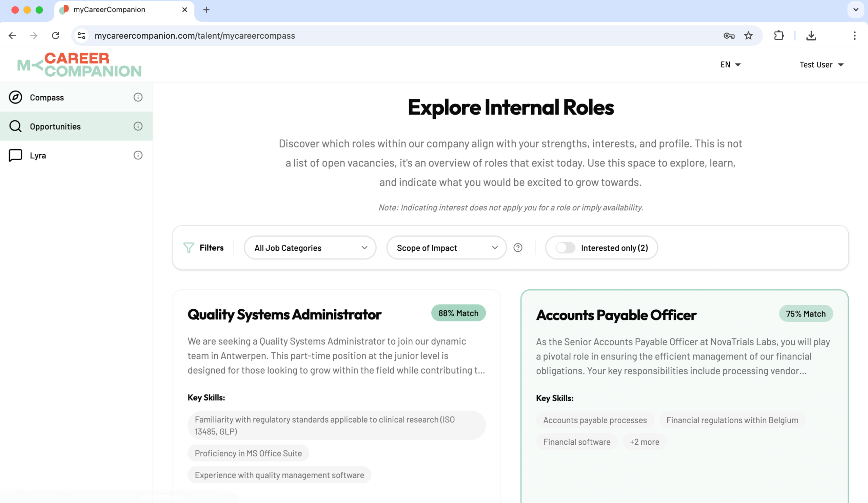Open the All Job Categories dropdown
This screenshot has height=503, width=868.
point(310,248)
